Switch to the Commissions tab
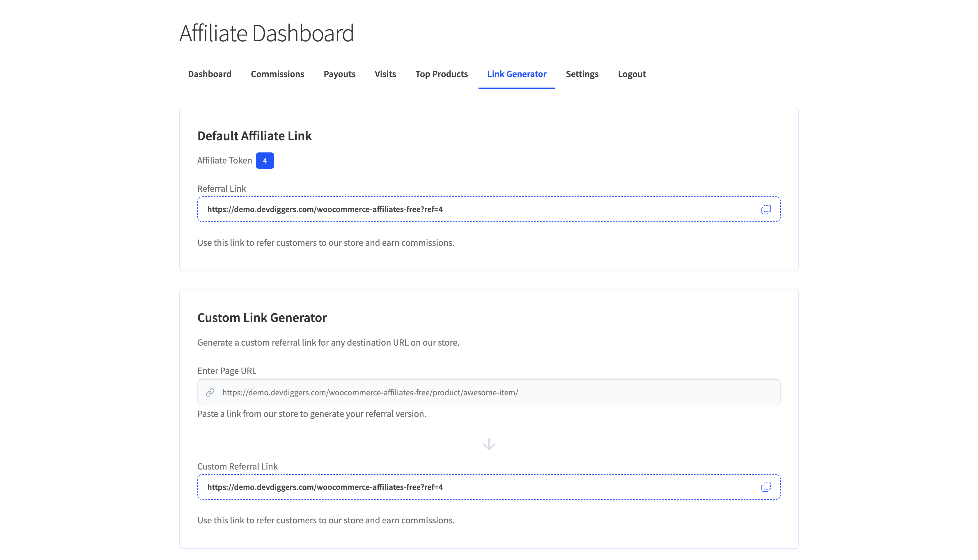This screenshot has width=978, height=560. [x=277, y=74]
